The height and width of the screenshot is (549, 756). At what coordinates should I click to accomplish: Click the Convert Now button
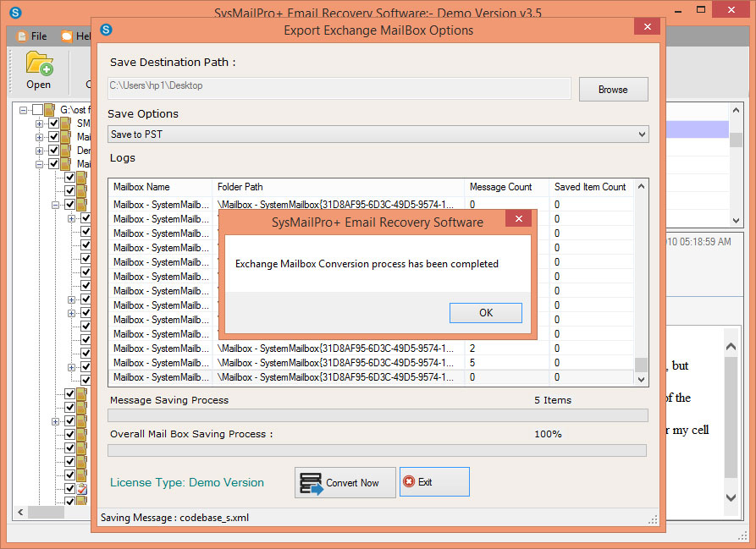pyautogui.click(x=345, y=482)
